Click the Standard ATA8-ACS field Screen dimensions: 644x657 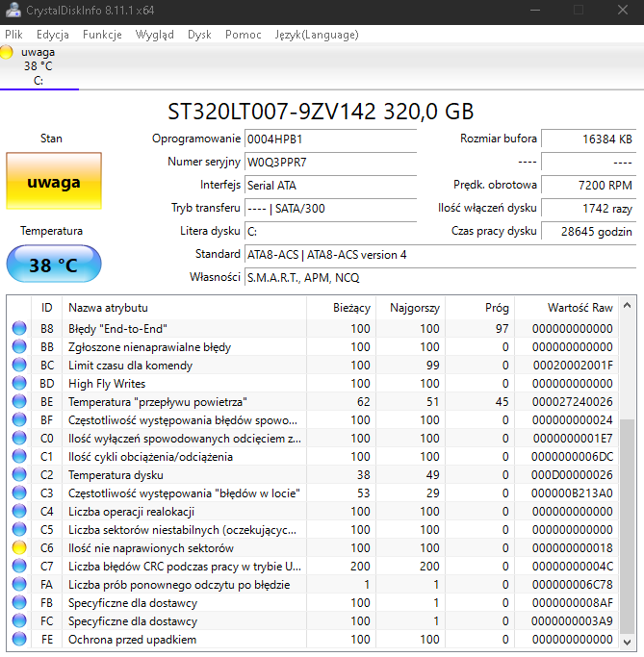tap(440, 254)
